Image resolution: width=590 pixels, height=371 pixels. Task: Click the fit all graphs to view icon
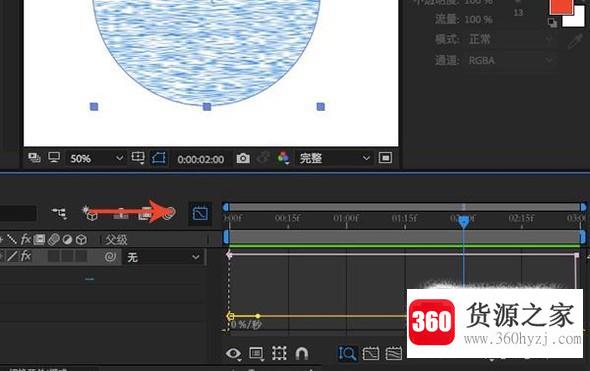click(x=394, y=354)
